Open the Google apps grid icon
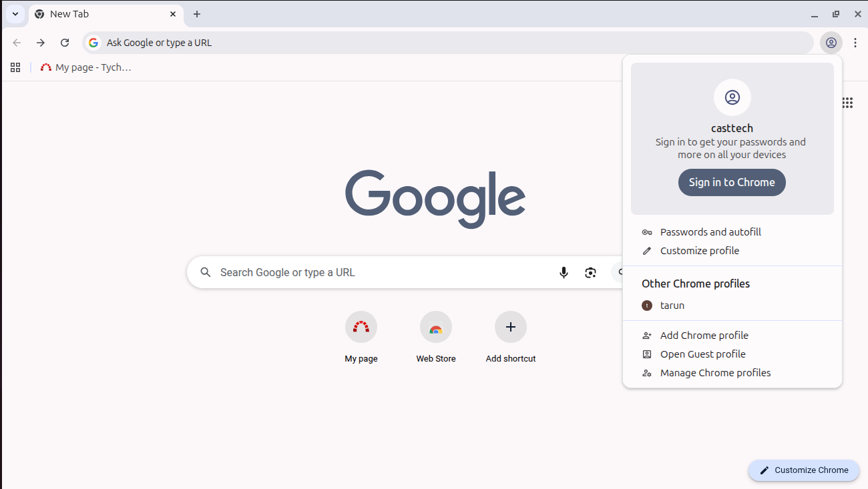This screenshot has width=868, height=489. click(847, 103)
